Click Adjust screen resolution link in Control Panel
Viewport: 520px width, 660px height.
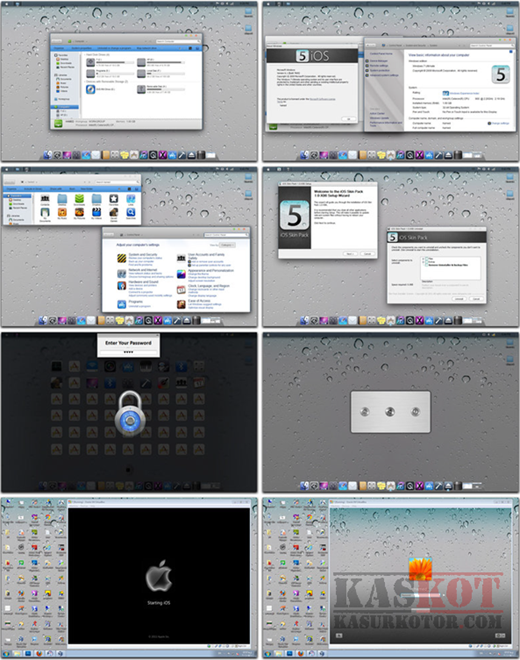point(201,281)
